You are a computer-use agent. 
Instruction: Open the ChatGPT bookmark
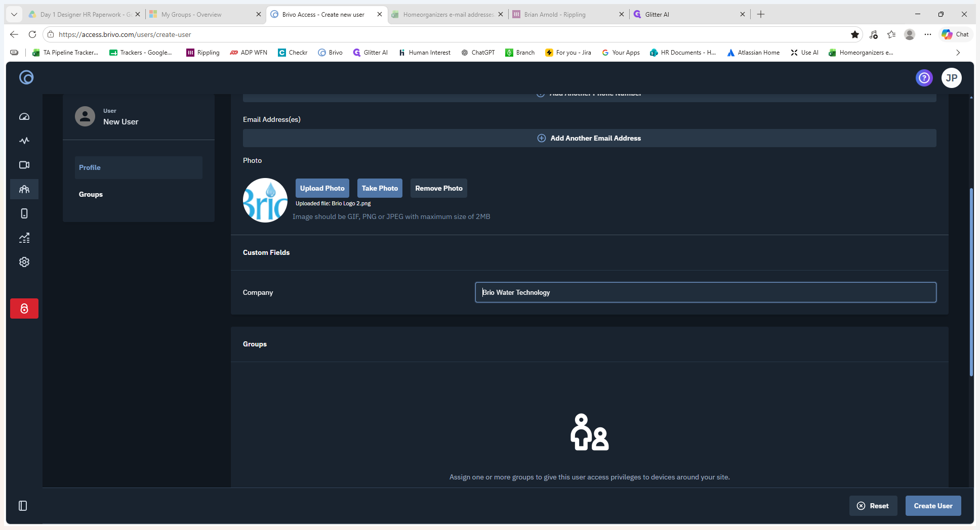pyautogui.click(x=478, y=53)
